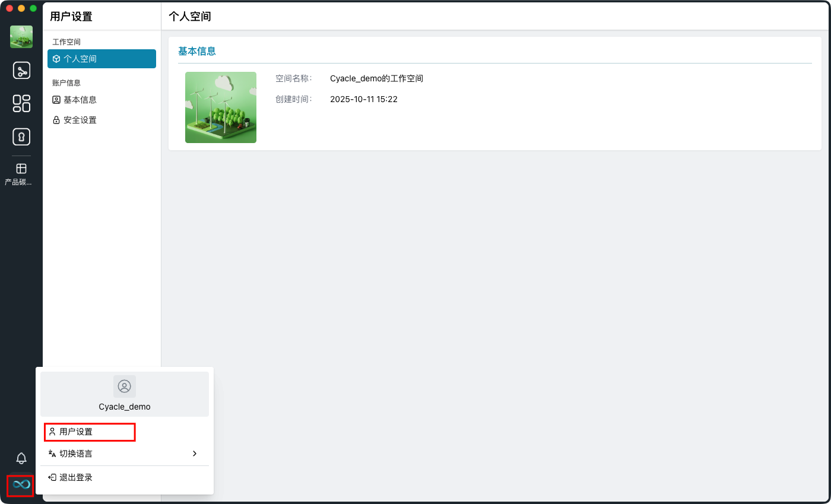831x504 pixels.
Task: Select the share/node icon in left sidebar
Action: pyautogui.click(x=21, y=70)
